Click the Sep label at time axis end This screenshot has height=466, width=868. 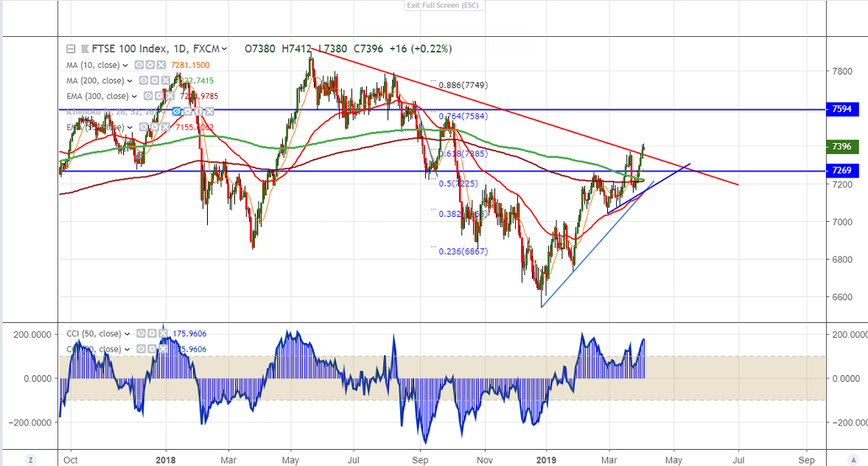[x=807, y=460]
